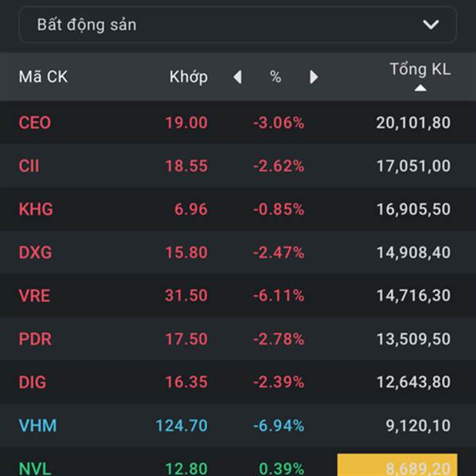476x476 pixels.
Task: Expand sector list with the chevron arrow
Action: coord(431,25)
